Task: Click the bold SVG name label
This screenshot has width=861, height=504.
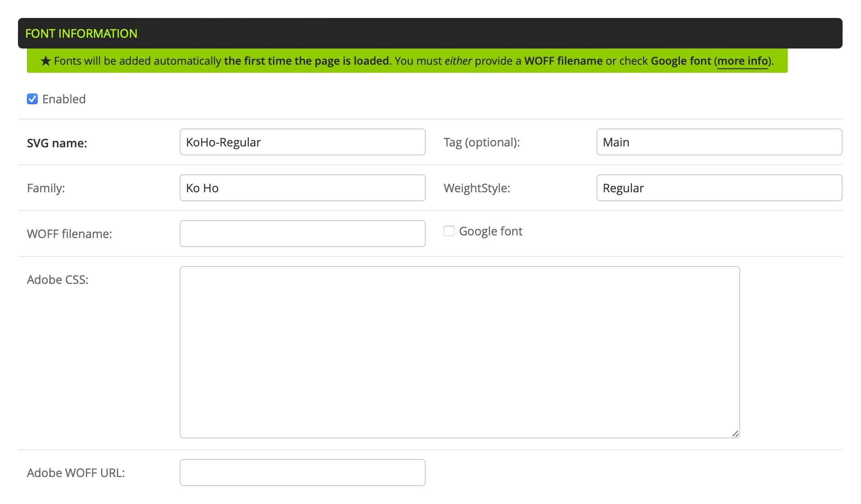Action: click(57, 143)
